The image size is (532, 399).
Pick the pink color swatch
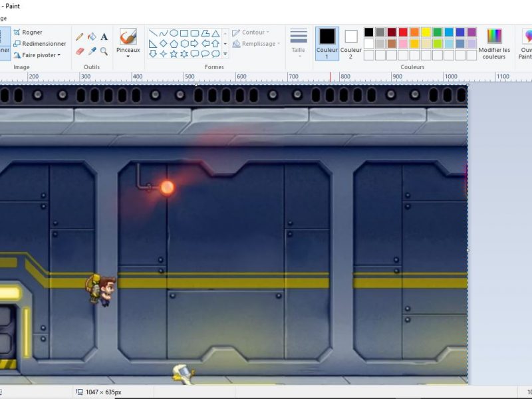[x=403, y=44]
